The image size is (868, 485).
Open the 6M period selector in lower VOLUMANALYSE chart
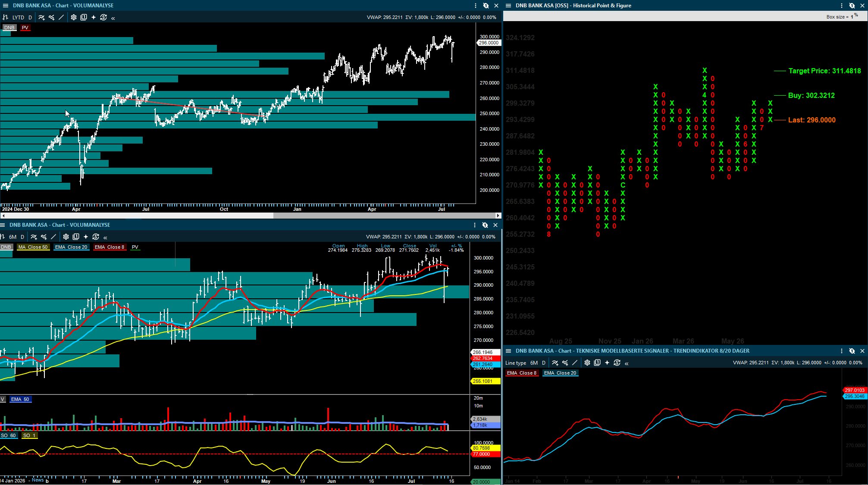[x=13, y=237]
